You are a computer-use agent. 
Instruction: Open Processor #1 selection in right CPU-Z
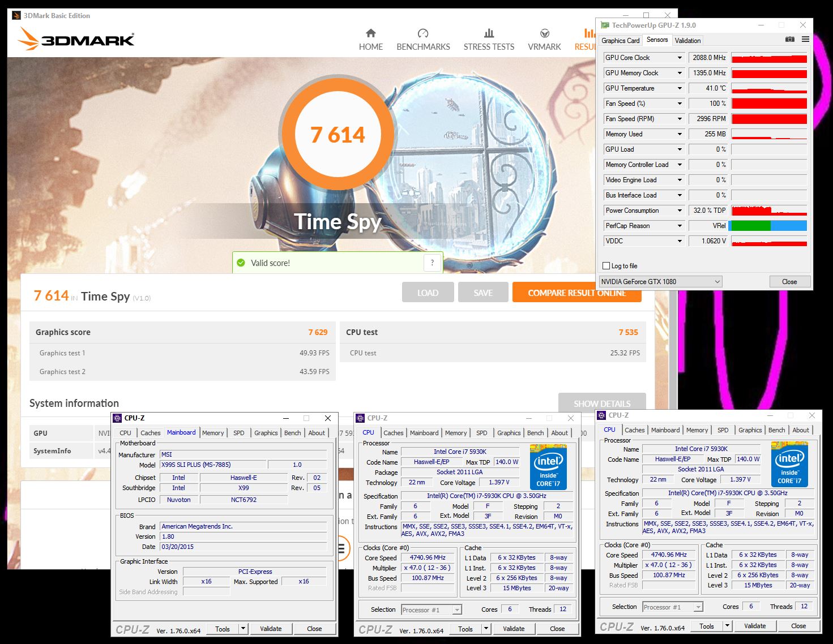tap(673, 607)
